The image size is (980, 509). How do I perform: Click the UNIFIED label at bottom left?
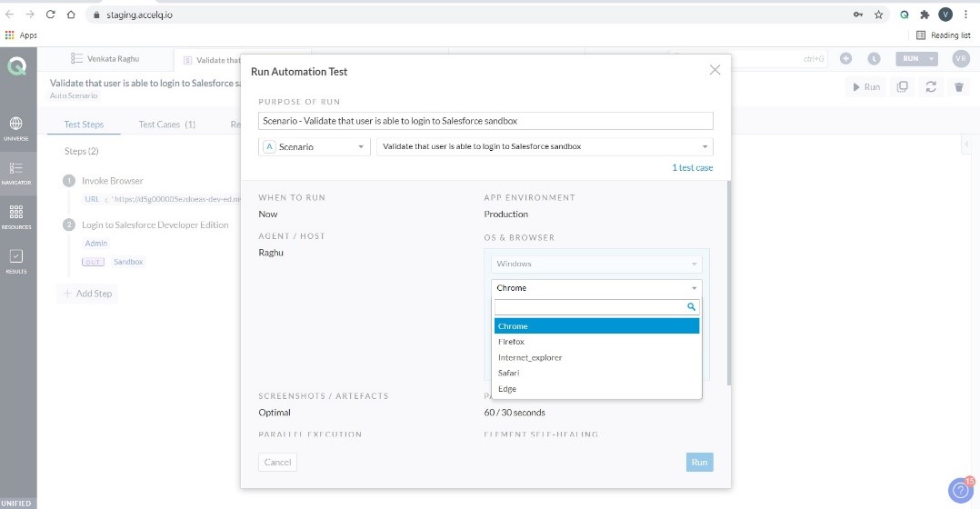pyautogui.click(x=16, y=503)
